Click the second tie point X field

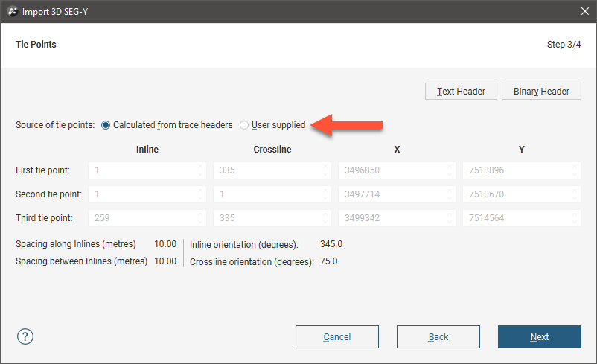click(392, 194)
